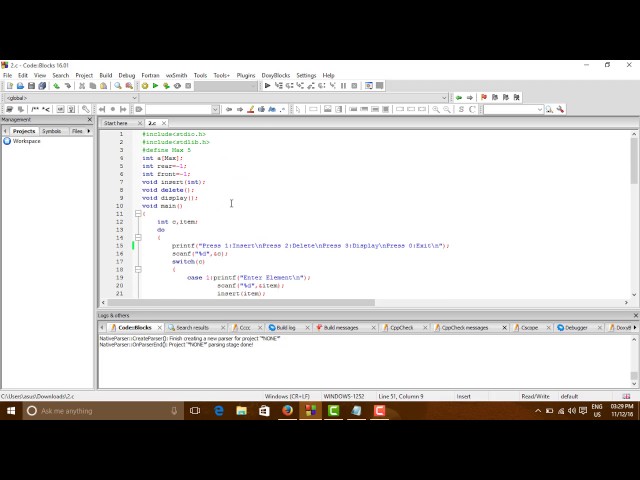640x480 pixels.
Task: Run the program with the green play icon
Action: [155, 86]
